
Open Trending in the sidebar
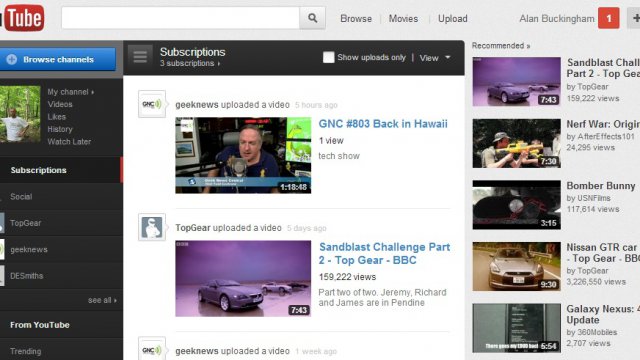click(25, 351)
